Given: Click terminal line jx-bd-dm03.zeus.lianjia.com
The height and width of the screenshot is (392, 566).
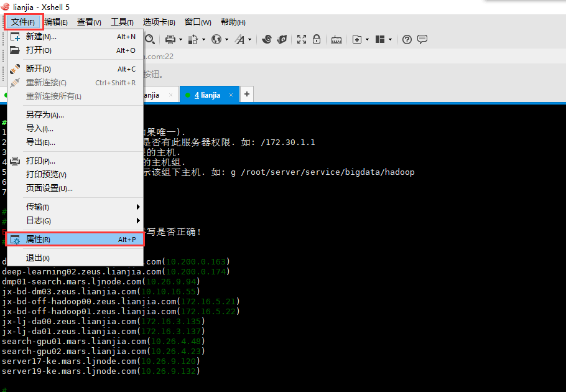Looking at the screenshot, I should coord(101,292).
